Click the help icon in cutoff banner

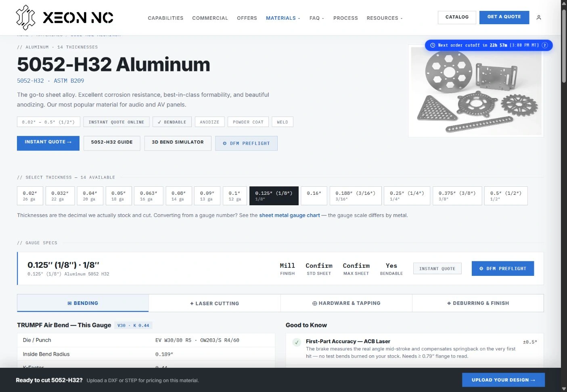pyautogui.click(x=544, y=45)
